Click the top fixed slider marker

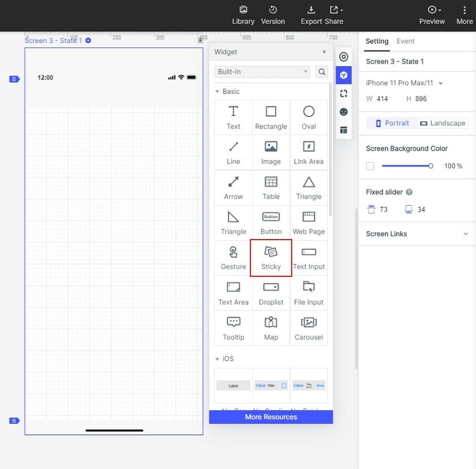pos(14,79)
